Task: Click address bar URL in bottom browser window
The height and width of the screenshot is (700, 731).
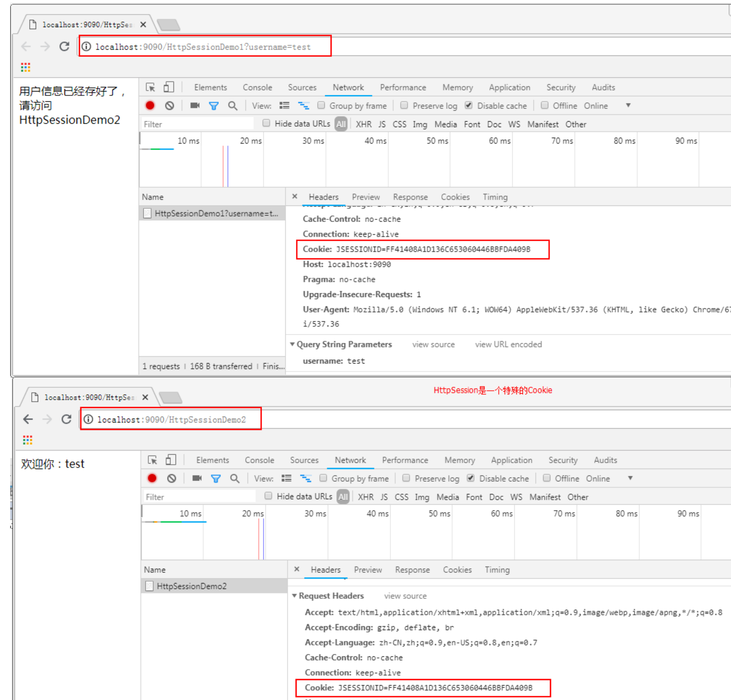Action: (x=171, y=419)
